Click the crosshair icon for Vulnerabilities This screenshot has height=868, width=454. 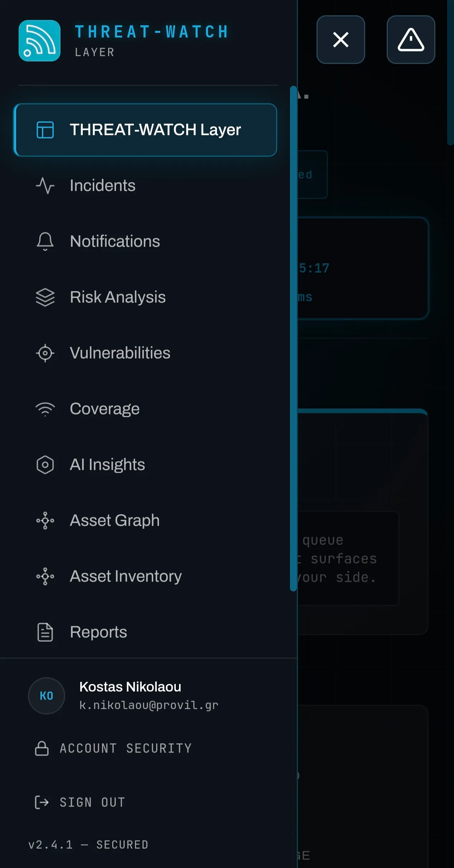(45, 353)
